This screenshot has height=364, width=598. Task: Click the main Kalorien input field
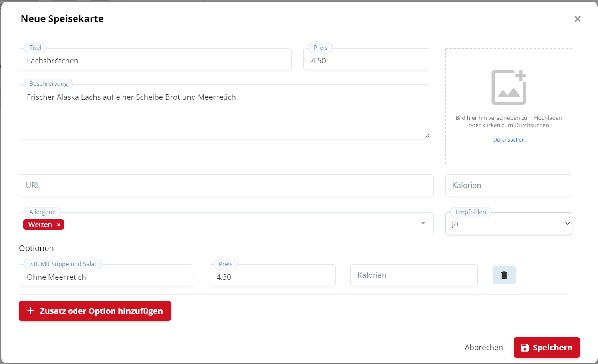(509, 186)
